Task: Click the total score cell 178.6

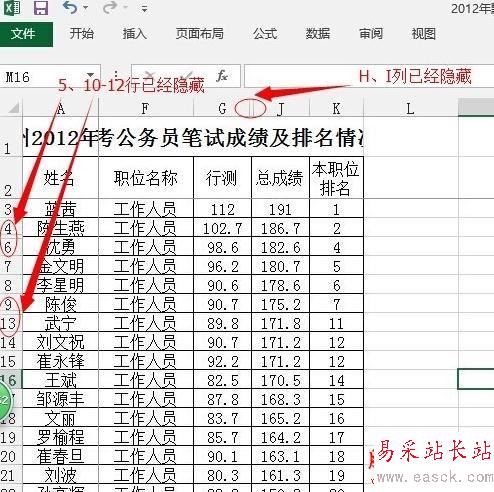Action: [280, 285]
